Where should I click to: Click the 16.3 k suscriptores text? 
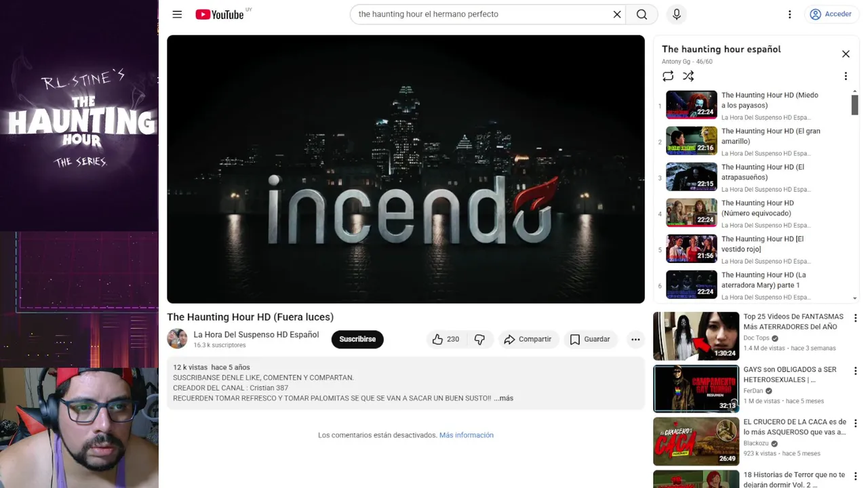[x=220, y=345]
